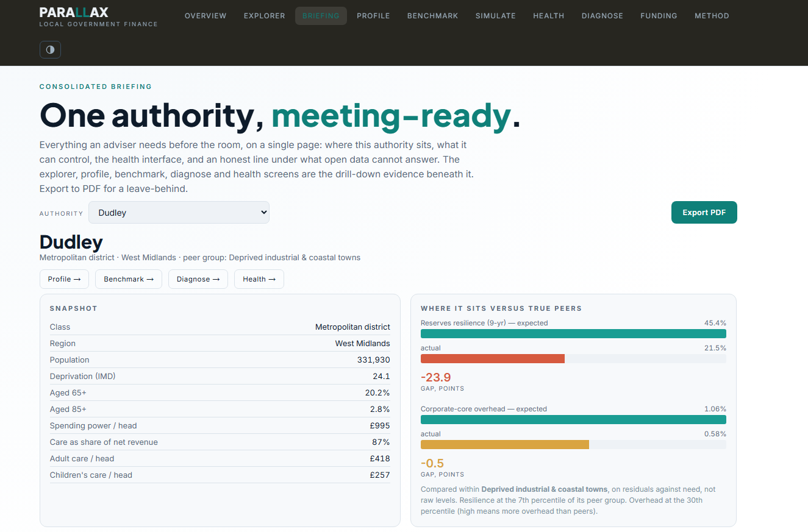Open the Benchmark tab
Viewport: 808px width, 532px height.
(x=432, y=16)
